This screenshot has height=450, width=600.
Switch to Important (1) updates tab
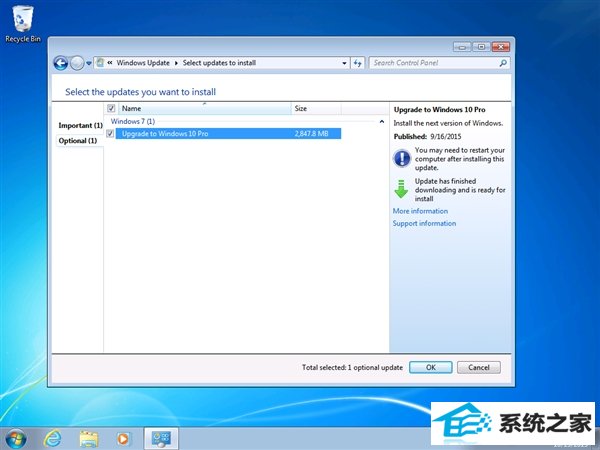(x=80, y=126)
